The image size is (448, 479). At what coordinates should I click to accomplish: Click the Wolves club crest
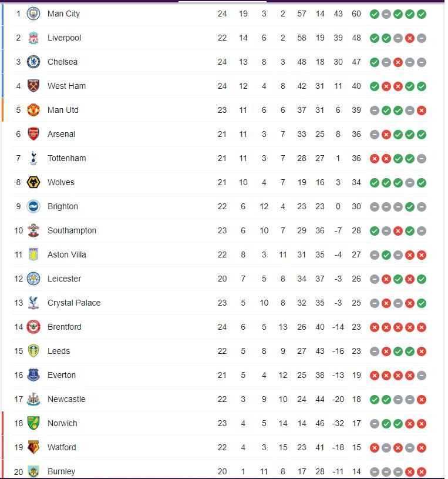[x=33, y=182]
